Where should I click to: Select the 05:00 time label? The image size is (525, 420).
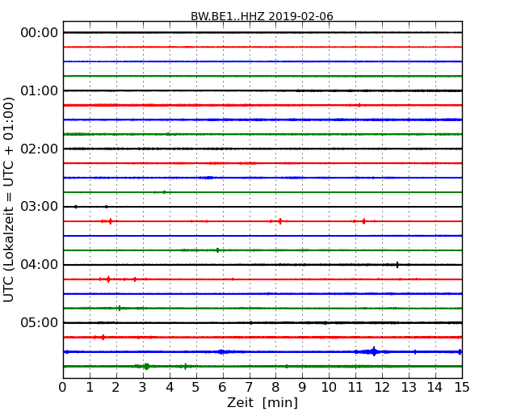(40, 322)
